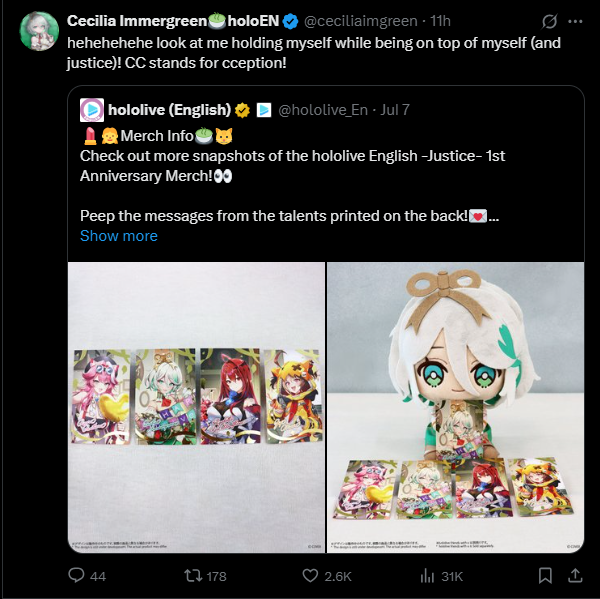Click the share upload icon
This screenshot has height=599, width=600.
578,576
